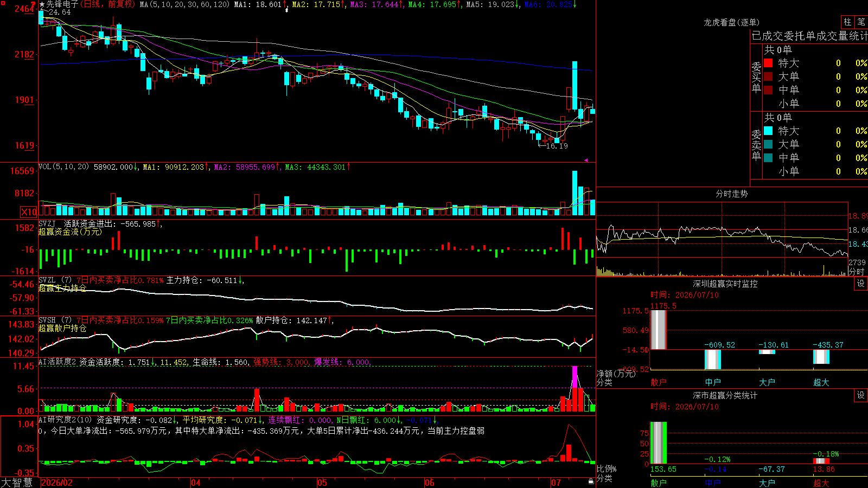Image resolution: width=868 pixels, height=488 pixels.
Task: Click the AI活跃度2 indicator name
Action: 58,362
